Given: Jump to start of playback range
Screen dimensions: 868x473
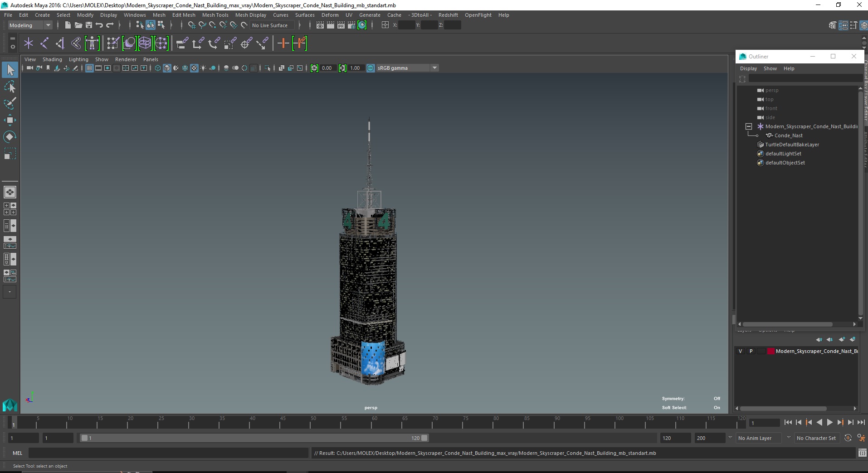Looking at the screenshot, I should tap(788, 422).
